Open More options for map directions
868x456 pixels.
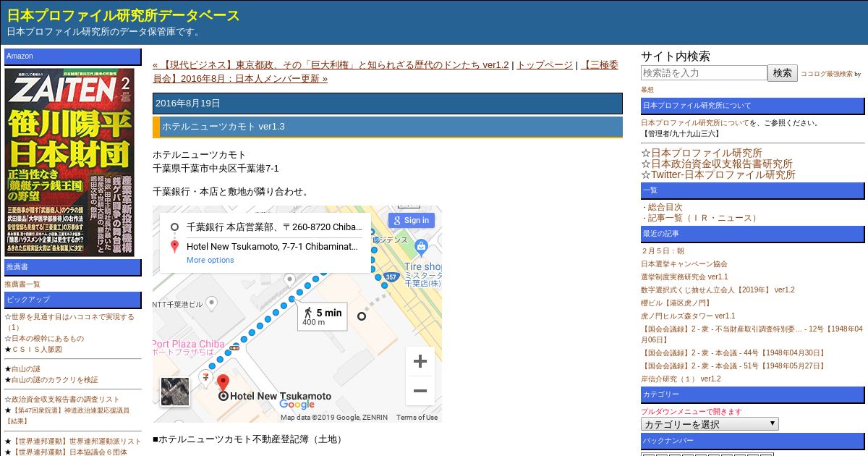[210, 260]
